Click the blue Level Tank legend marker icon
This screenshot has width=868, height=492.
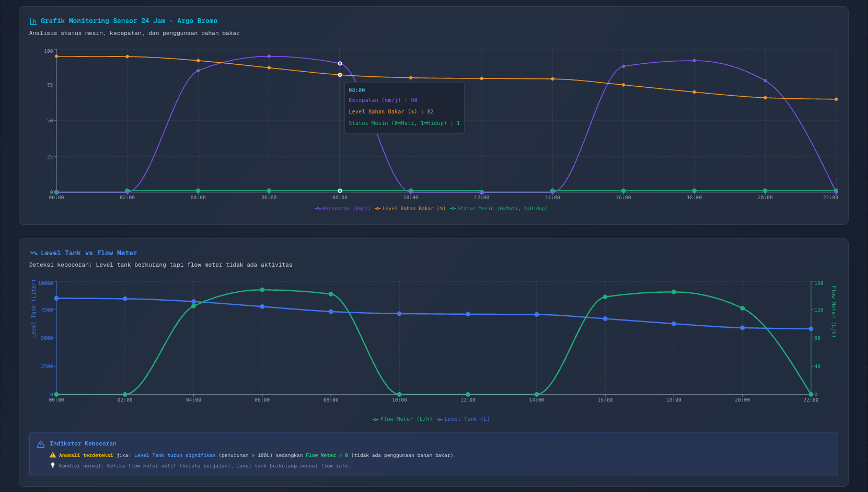(x=440, y=419)
